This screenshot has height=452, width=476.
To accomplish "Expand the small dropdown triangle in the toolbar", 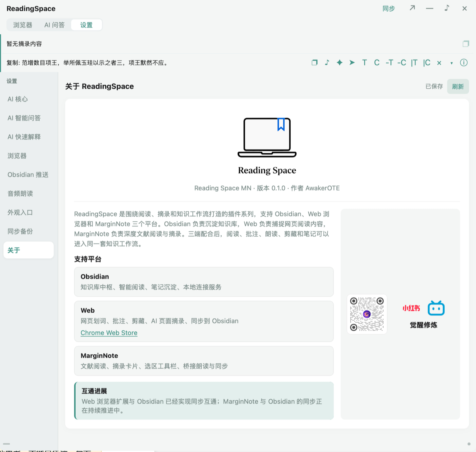I will pyautogui.click(x=451, y=63).
